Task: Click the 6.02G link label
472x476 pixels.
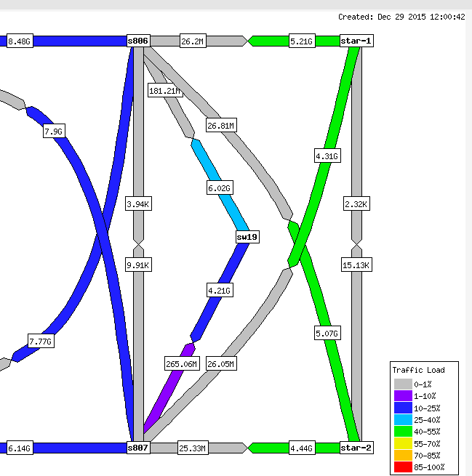Action: (220, 188)
